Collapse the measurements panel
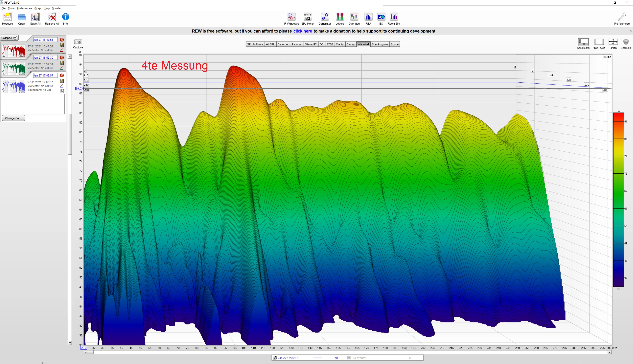The width and height of the screenshot is (633, 364). coord(9,38)
